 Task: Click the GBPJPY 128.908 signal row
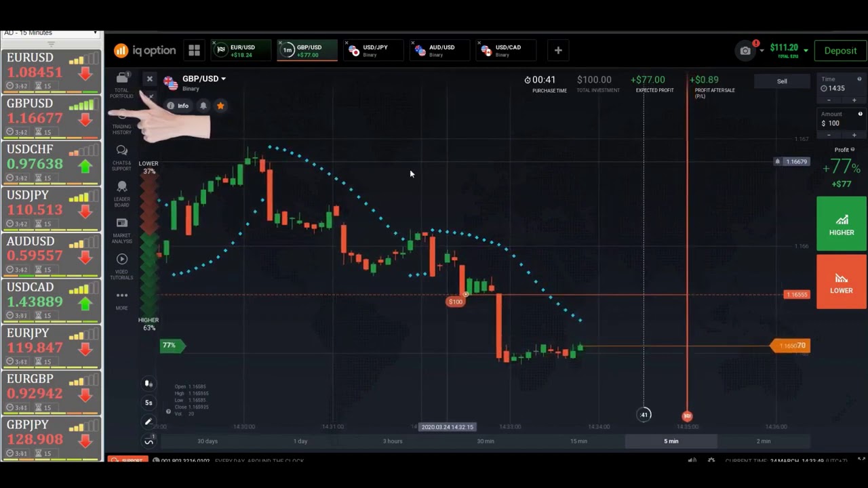click(51, 438)
